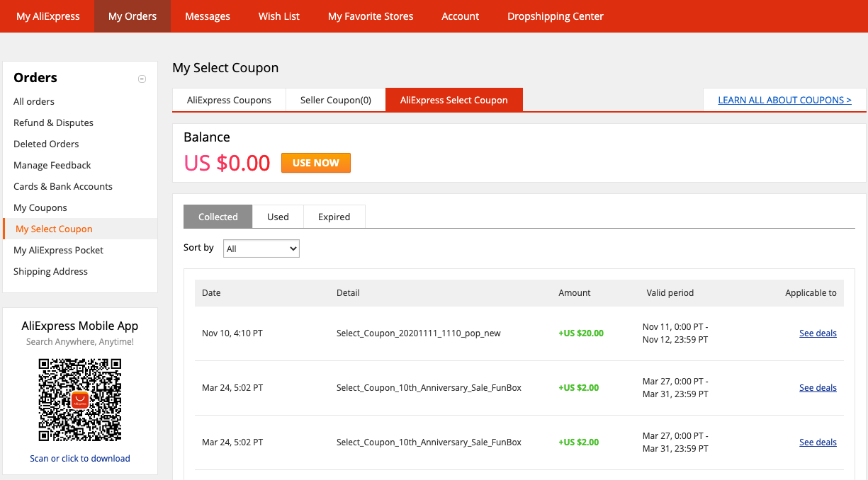
Task: Select My Orders in top navigation
Action: pos(133,16)
